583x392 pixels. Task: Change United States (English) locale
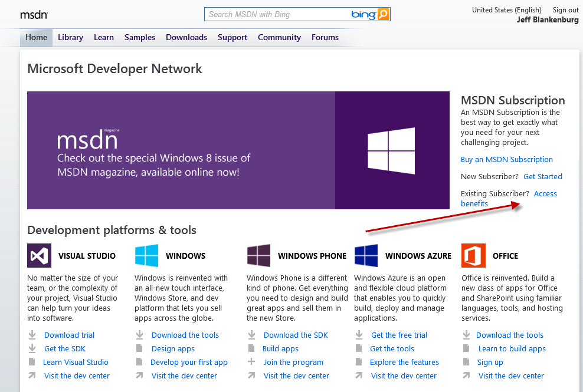click(507, 9)
